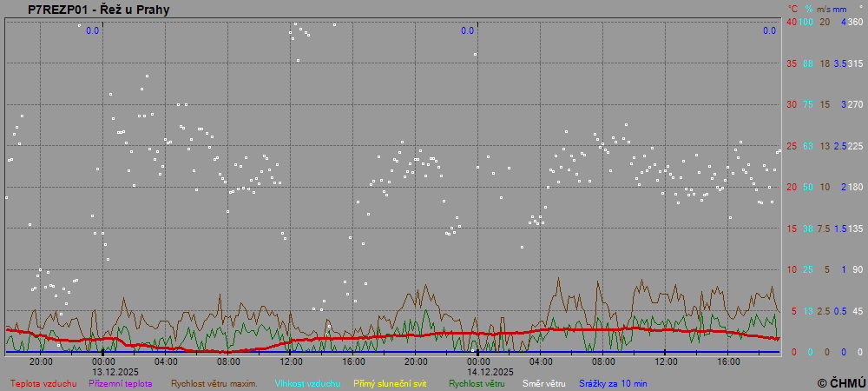
Task: Click the © ČHMÚ copyright mark
Action: coord(841,383)
